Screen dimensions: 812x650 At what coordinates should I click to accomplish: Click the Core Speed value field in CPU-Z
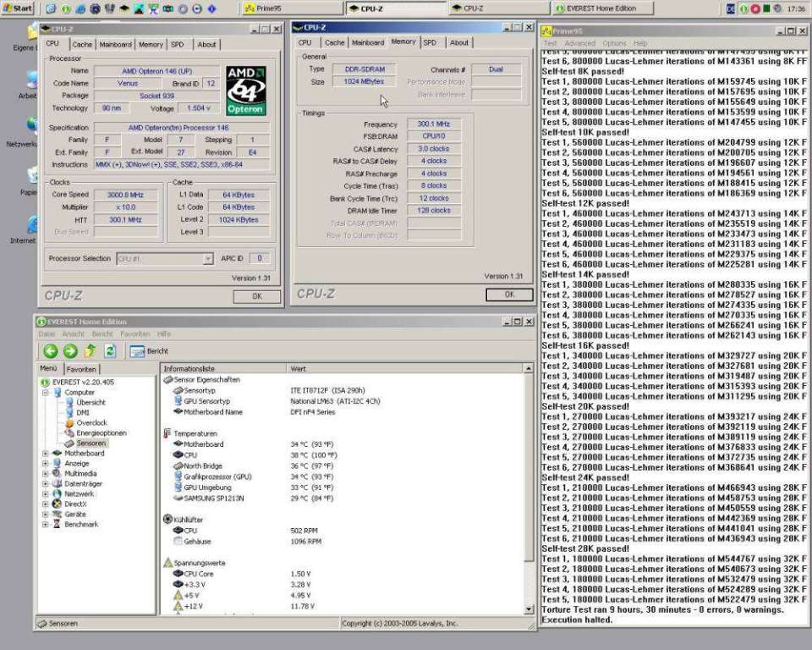tap(126, 195)
